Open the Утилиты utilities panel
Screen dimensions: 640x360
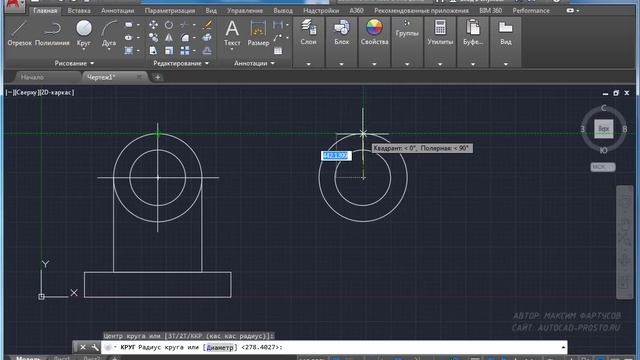(x=440, y=32)
